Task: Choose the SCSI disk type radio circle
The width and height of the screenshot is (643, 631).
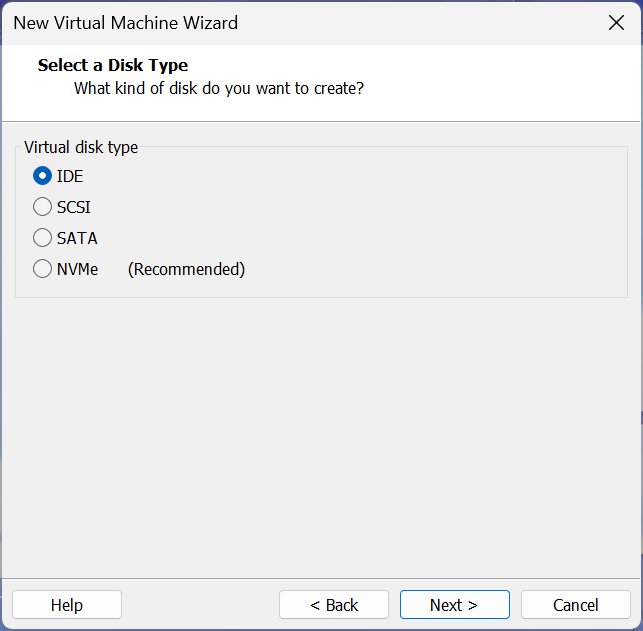Action: (42, 207)
